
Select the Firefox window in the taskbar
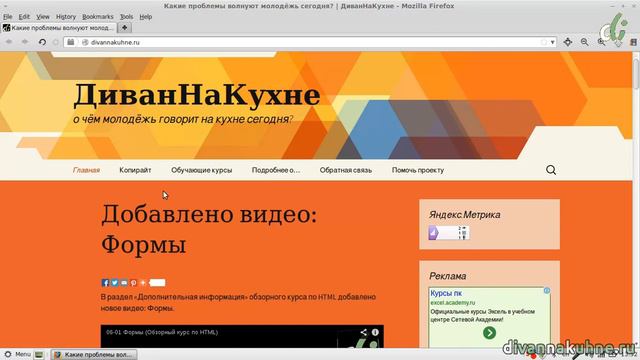93,355
